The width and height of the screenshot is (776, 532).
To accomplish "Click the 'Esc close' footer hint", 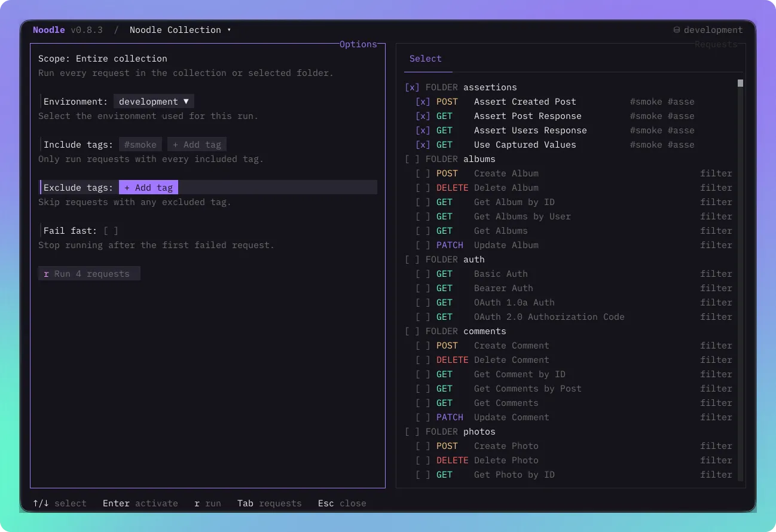I will point(342,503).
